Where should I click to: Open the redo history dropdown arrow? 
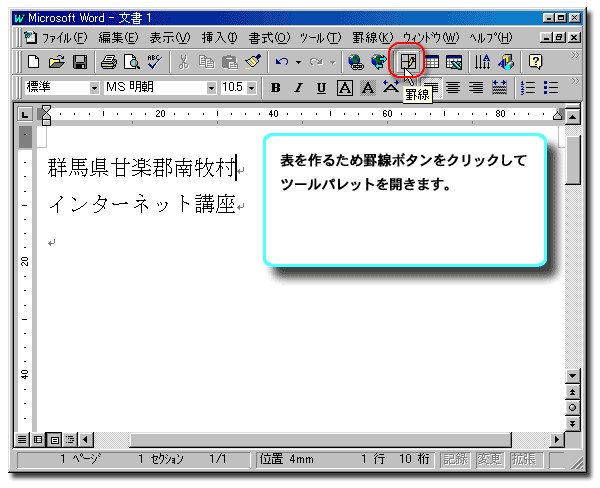[333, 62]
